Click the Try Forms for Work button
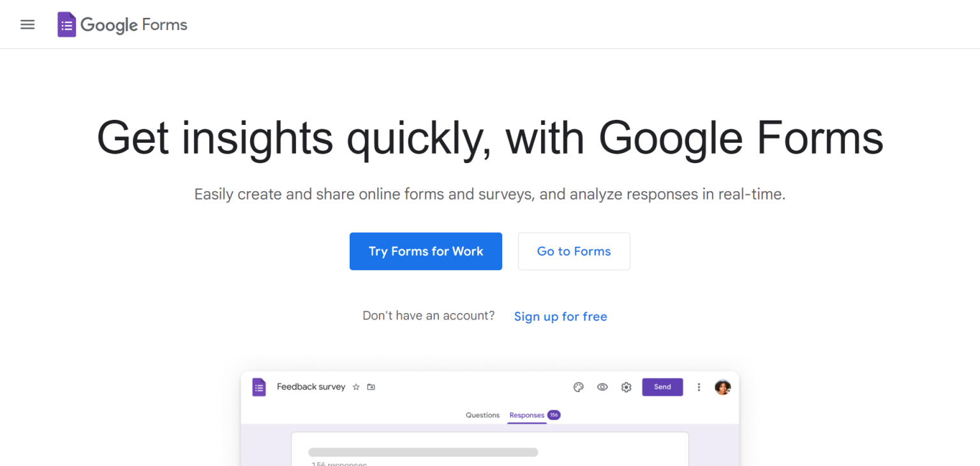 pyautogui.click(x=426, y=251)
